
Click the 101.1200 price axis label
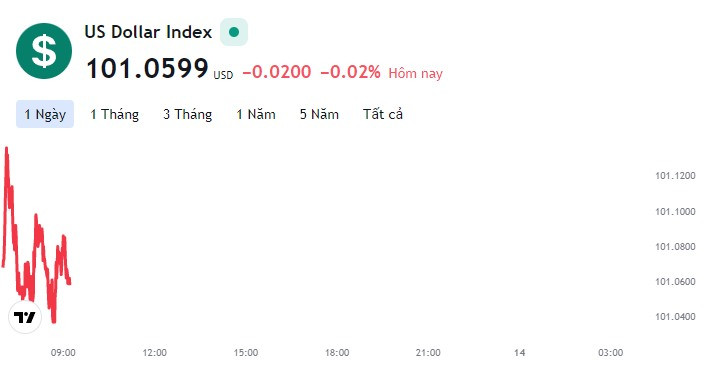click(675, 176)
